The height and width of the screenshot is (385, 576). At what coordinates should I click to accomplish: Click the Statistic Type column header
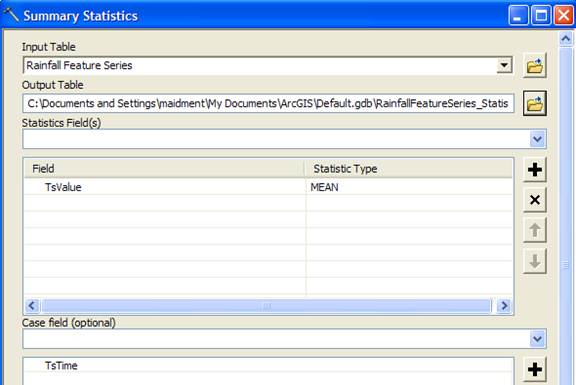[409, 169]
